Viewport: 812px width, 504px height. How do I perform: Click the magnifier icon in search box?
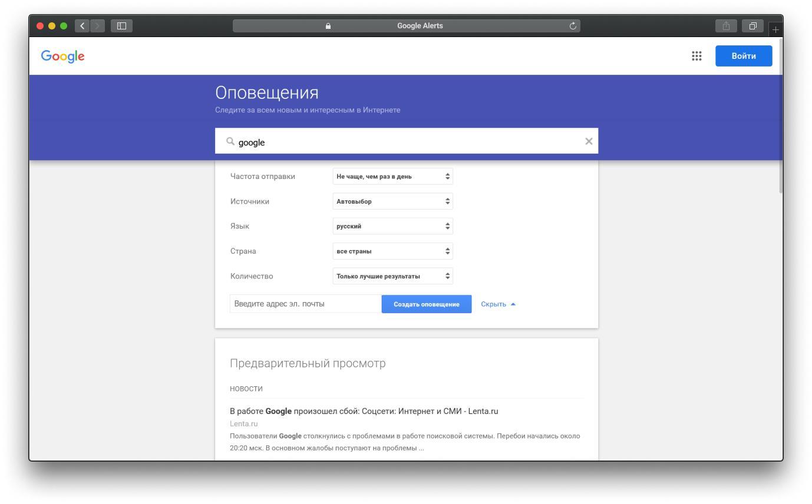point(230,141)
